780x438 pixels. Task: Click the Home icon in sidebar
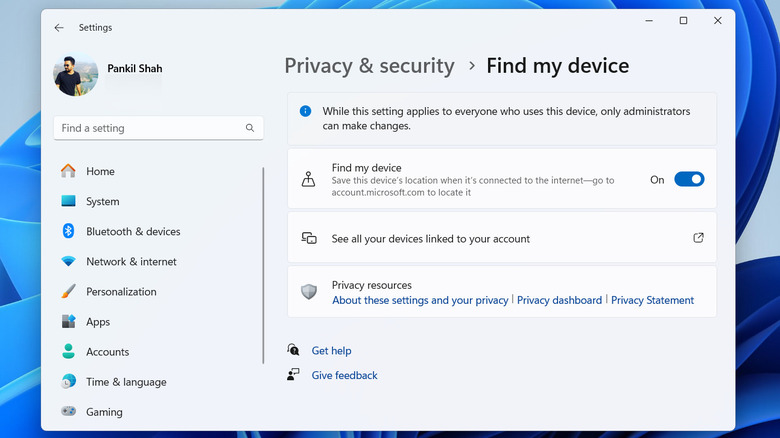click(x=68, y=171)
